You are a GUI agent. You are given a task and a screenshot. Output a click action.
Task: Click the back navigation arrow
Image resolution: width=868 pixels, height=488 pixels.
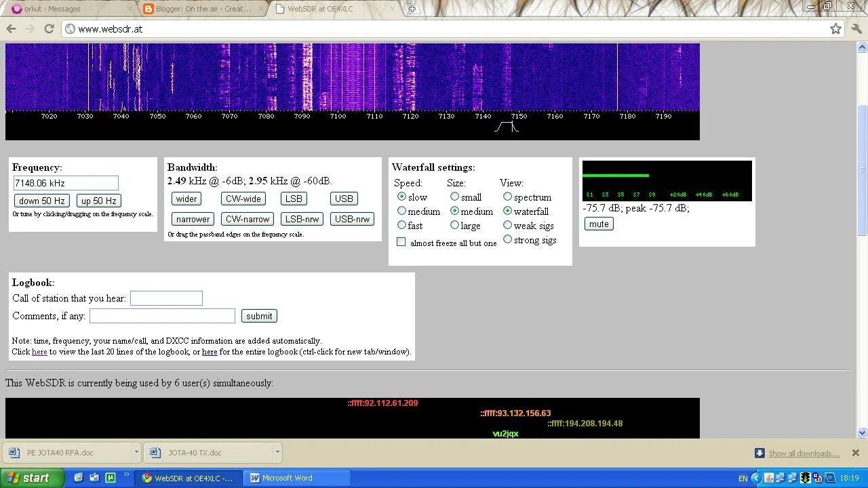pos(11,28)
